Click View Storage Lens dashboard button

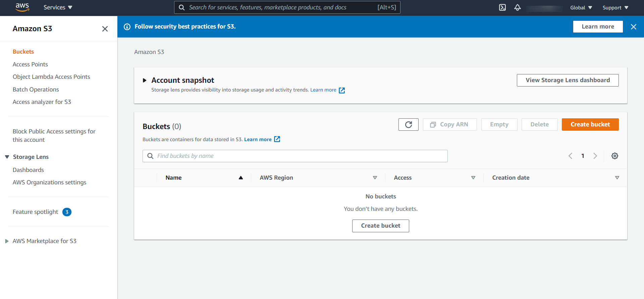click(568, 80)
